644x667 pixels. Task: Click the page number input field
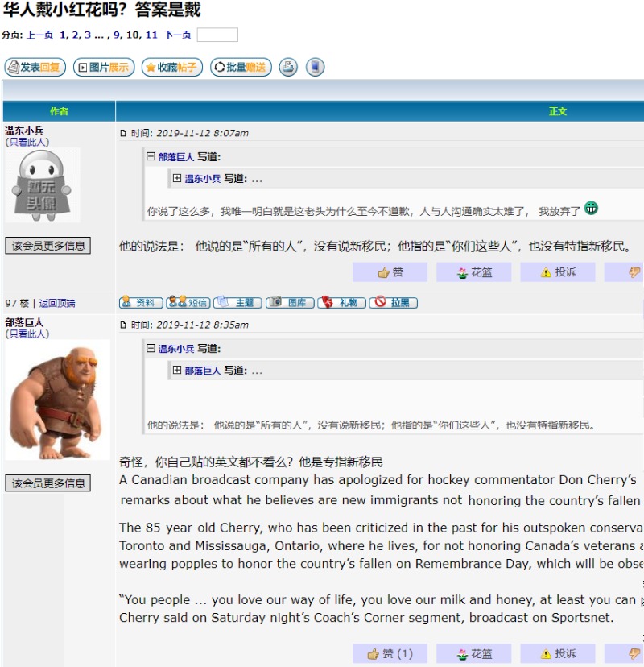(x=217, y=35)
